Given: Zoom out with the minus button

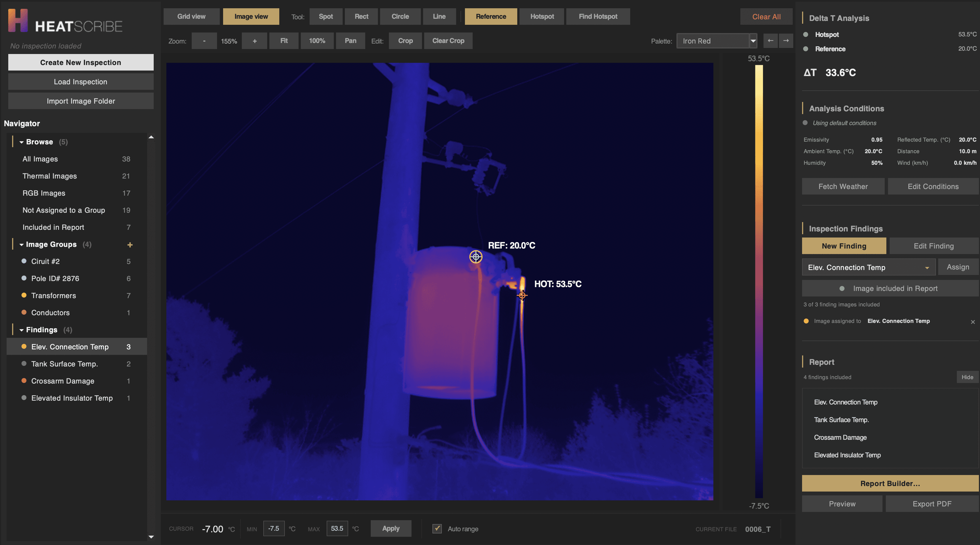Looking at the screenshot, I should pyautogui.click(x=204, y=41).
